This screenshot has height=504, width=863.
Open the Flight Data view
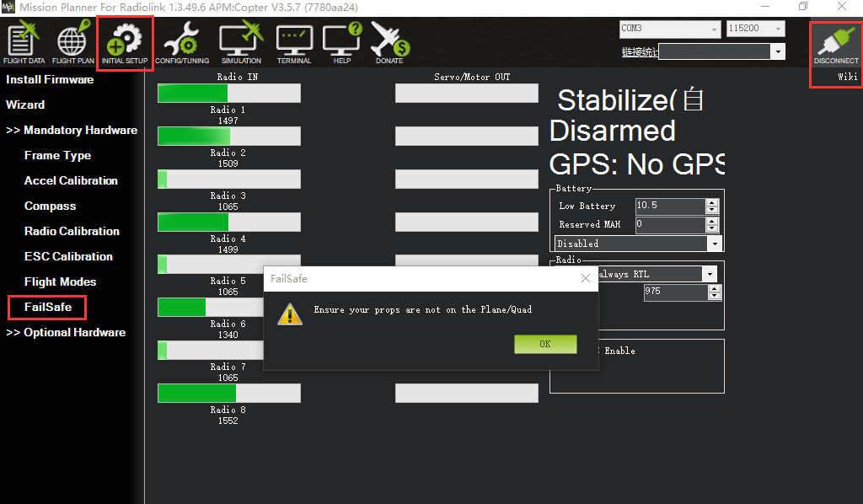tap(24, 44)
